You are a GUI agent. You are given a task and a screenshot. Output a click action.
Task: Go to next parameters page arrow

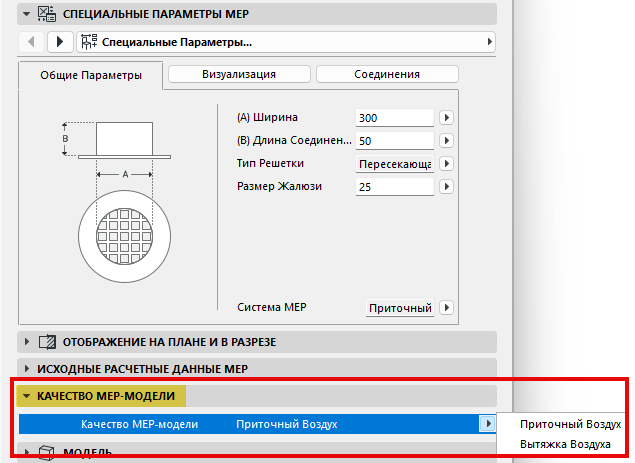click(x=60, y=42)
